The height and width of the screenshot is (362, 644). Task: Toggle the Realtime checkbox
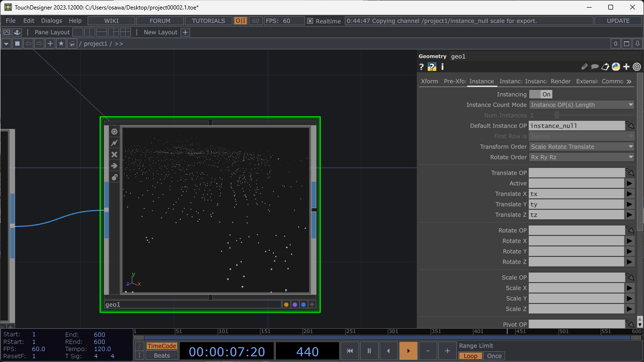(310, 21)
